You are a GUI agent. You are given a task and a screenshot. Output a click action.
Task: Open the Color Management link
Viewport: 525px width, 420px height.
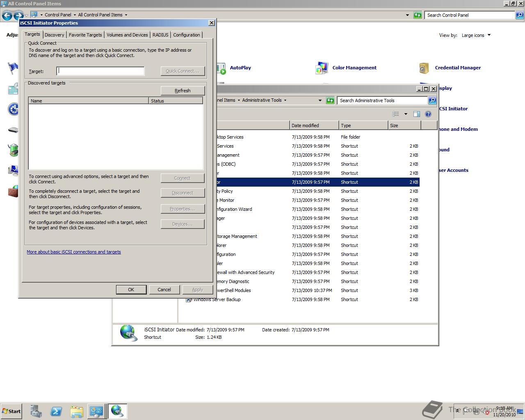click(354, 68)
